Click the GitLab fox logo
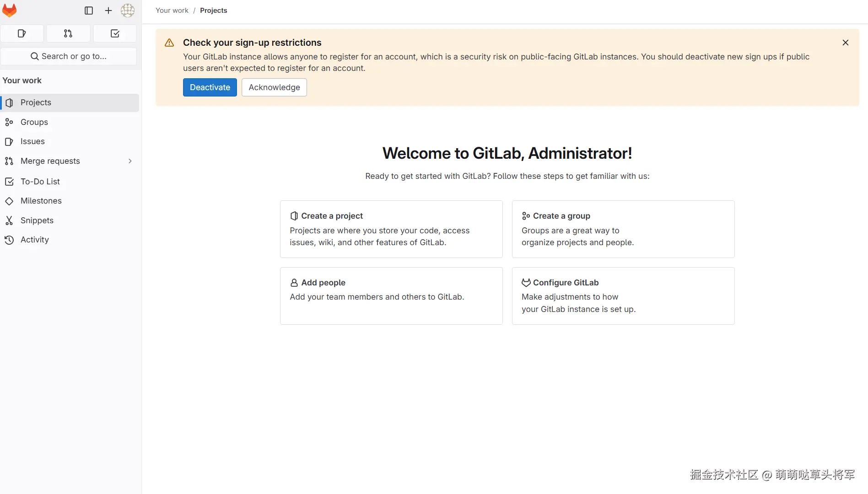This screenshot has height=494, width=868. [x=10, y=11]
